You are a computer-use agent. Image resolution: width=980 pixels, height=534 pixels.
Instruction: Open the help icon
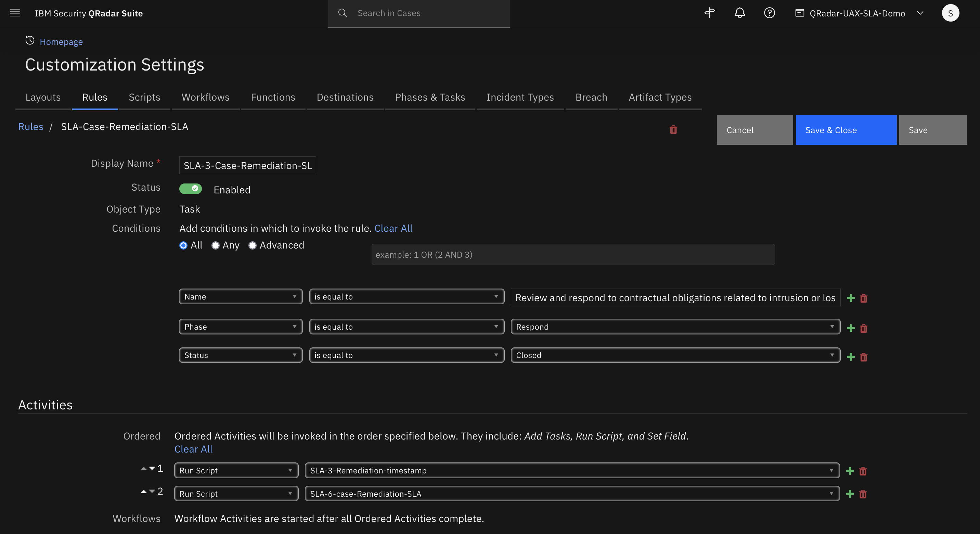click(x=769, y=13)
